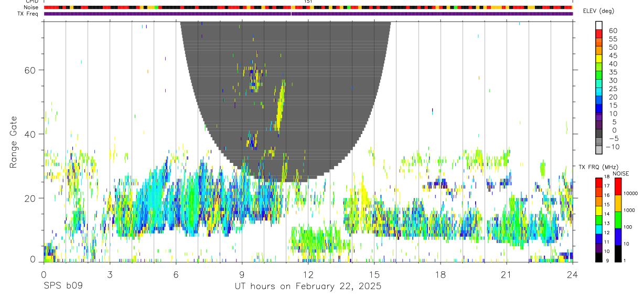Viewport: 644px width, 297px height.
Task: Click NOISE scale value '1' at bottom
Action: click(x=625, y=260)
